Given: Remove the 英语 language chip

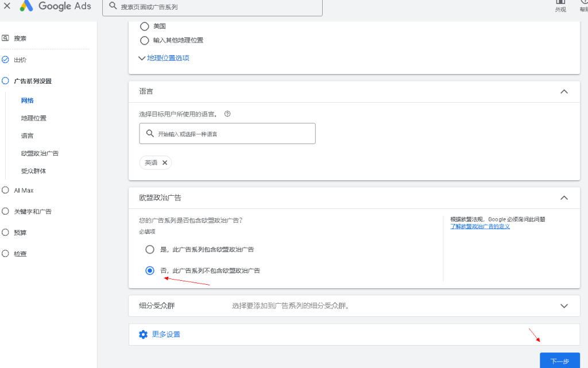Looking at the screenshot, I should point(164,162).
